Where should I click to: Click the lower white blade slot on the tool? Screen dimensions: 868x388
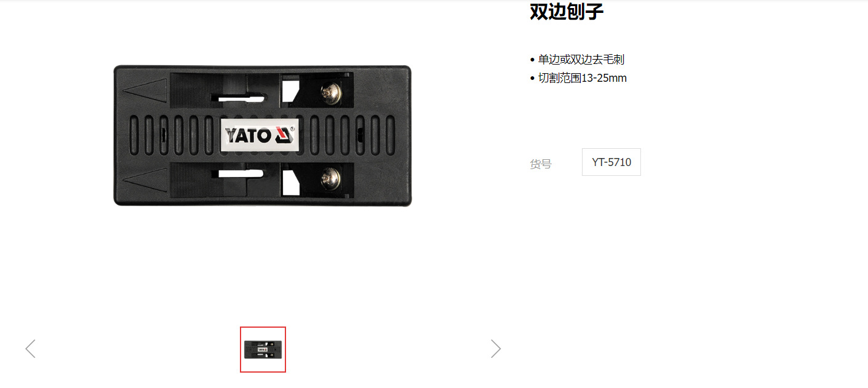tap(242, 175)
